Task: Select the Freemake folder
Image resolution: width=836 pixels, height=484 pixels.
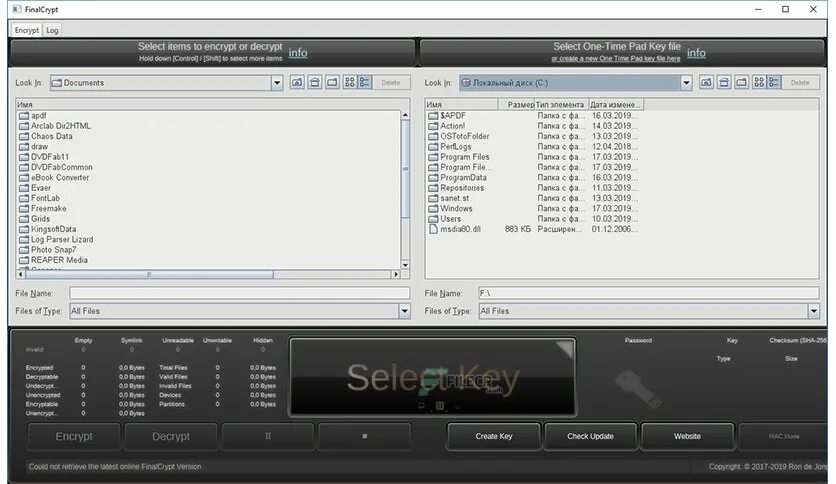Action: click(x=43, y=208)
